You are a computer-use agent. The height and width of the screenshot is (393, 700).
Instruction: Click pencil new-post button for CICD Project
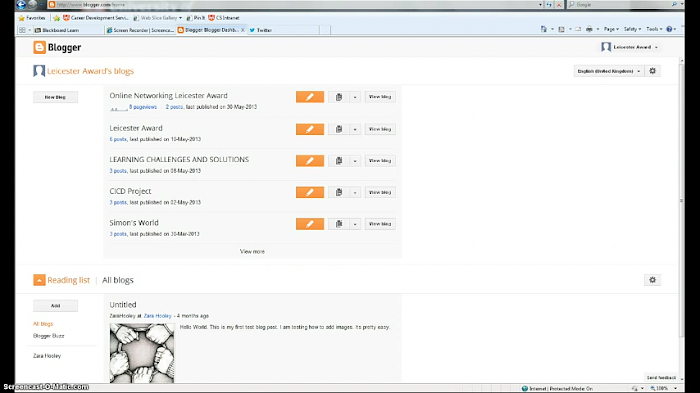coord(310,192)
